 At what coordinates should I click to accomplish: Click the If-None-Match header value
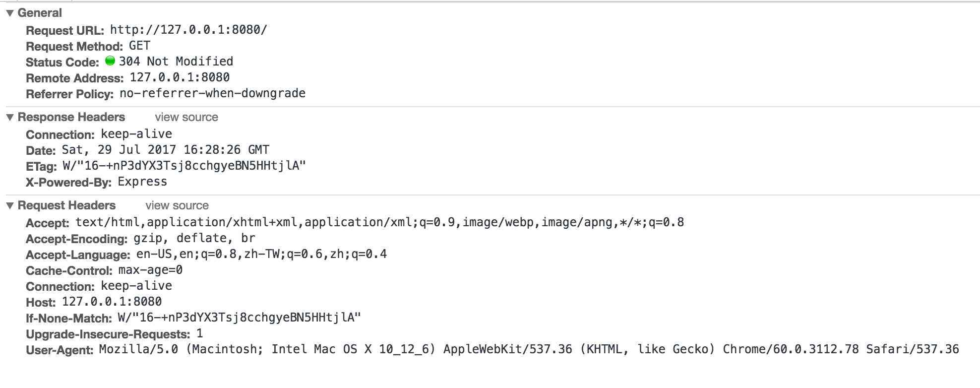coord(239,318)
